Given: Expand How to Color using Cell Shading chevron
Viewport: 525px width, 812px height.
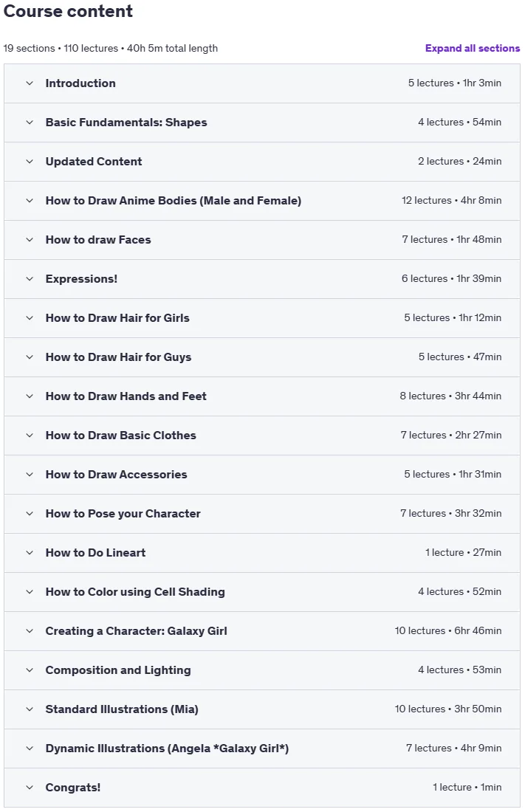Looking at the screenshot, I should tap(30, 592).
